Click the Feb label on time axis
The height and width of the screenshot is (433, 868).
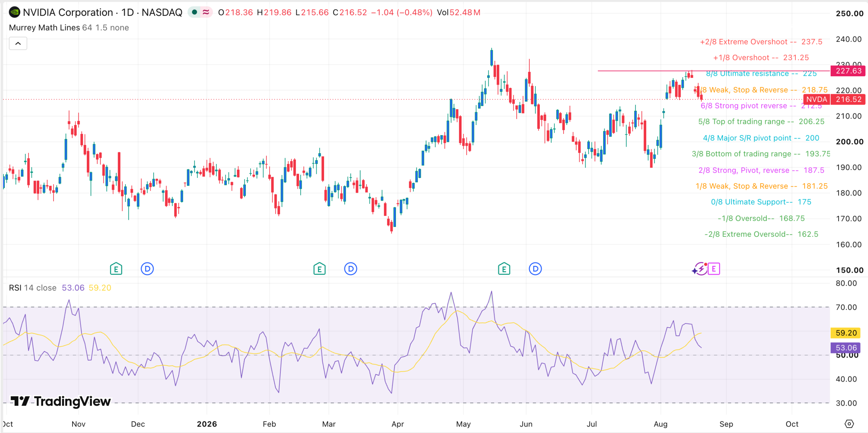click(x=270, y=424)
